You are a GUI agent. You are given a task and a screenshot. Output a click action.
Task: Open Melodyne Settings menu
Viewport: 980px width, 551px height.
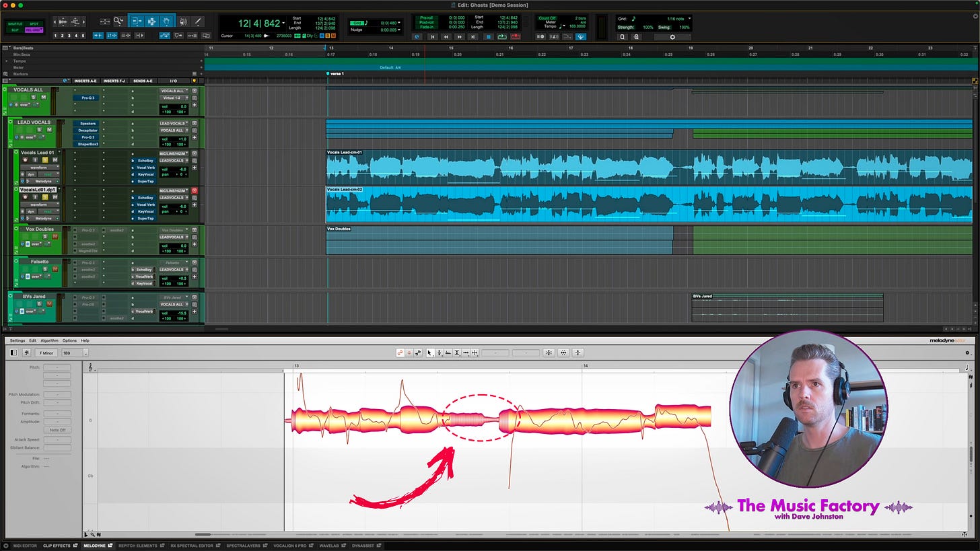17,340
